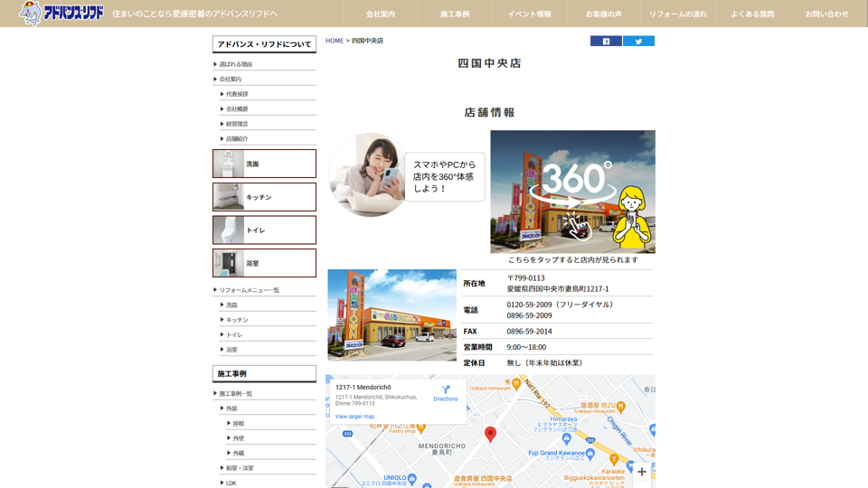Click the キッチン banner with photo
868x488 pixels.
(264, 197)
